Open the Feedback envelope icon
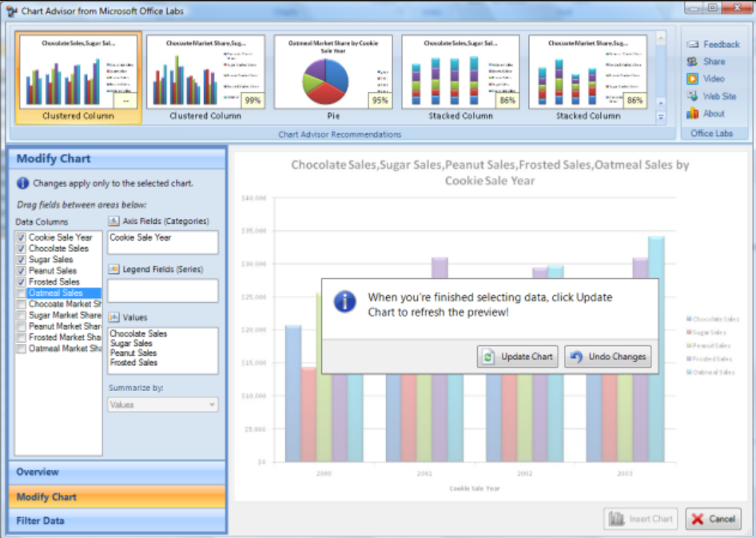Screen dimensions: 756x538 coord(692,44)
